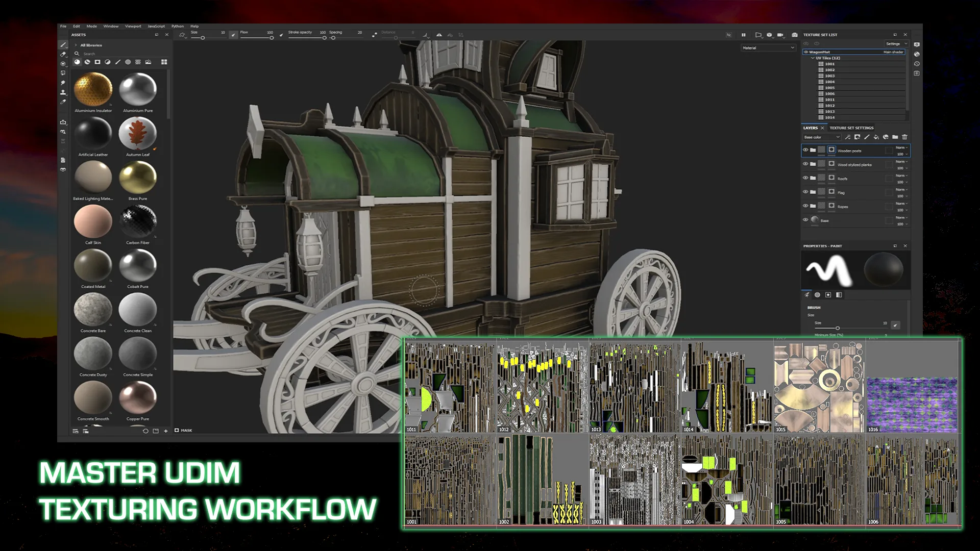
Task: Switch to Texture Set Settings tab
Action: click(851, 128)
